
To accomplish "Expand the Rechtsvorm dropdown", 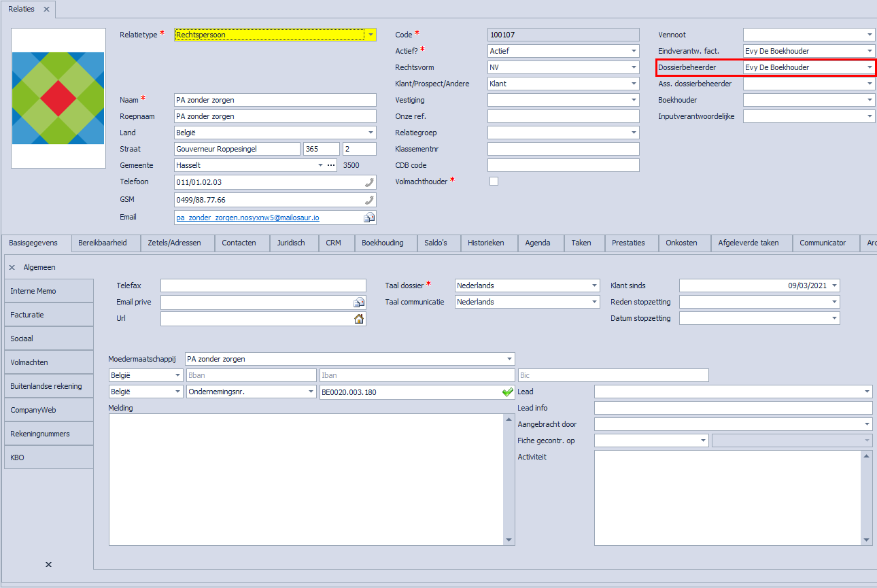I will [x=634, y=67].
